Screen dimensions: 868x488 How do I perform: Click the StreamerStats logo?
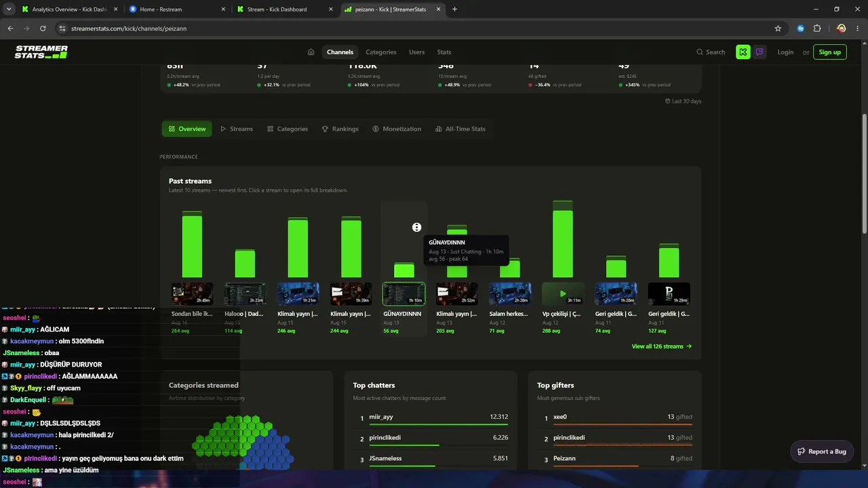point(41,52)
